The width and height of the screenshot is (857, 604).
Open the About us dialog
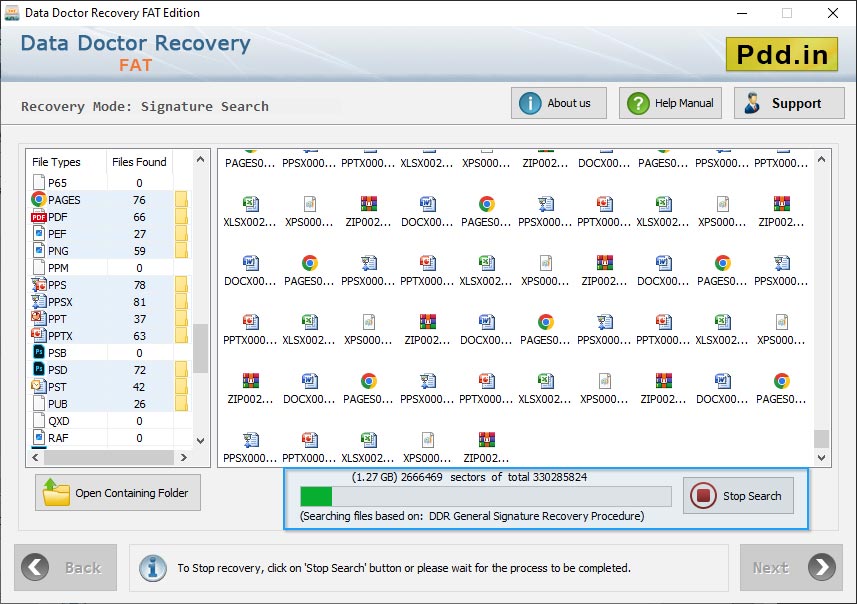559,103
